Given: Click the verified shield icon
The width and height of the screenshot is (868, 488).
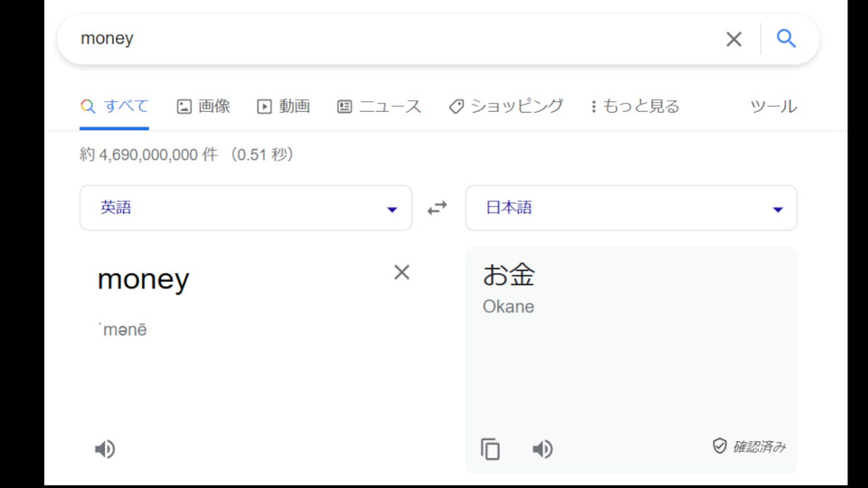Looking at the screenshot, I should pos(720,446).
